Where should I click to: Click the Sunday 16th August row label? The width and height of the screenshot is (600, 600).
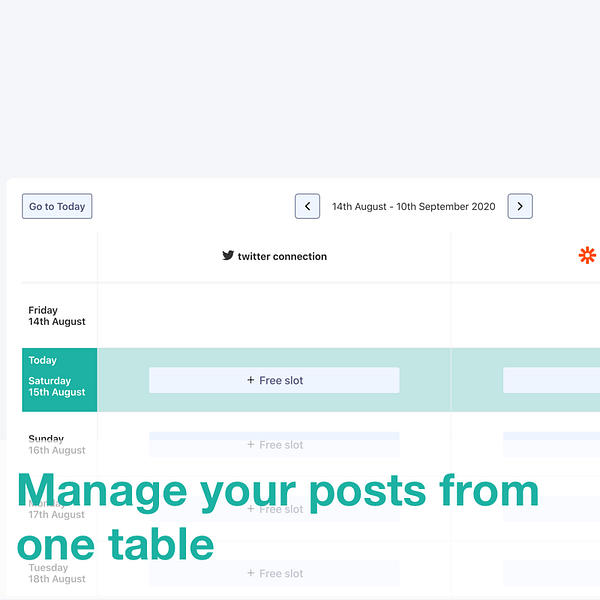point(57,444)
